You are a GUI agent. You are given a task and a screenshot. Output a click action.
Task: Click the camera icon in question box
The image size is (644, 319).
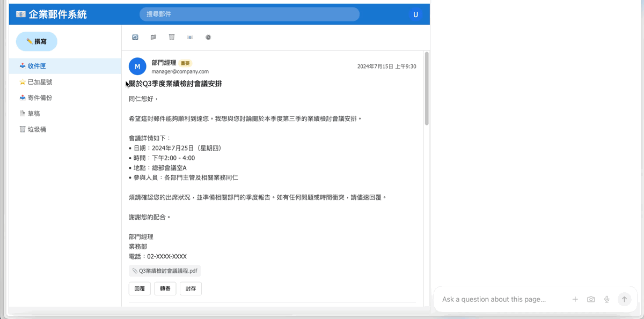pyautogui.click(x=591, y=299)
